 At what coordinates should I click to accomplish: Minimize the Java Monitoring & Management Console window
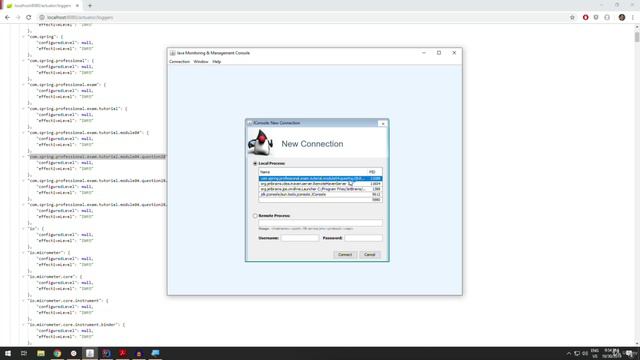pyautogui.click(x=424, y=53)
